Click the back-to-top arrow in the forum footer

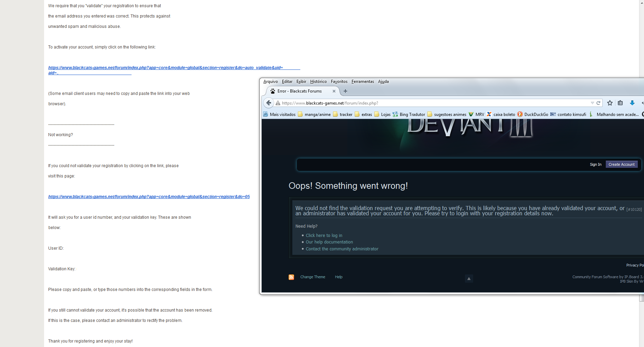(x=469, y=279)
